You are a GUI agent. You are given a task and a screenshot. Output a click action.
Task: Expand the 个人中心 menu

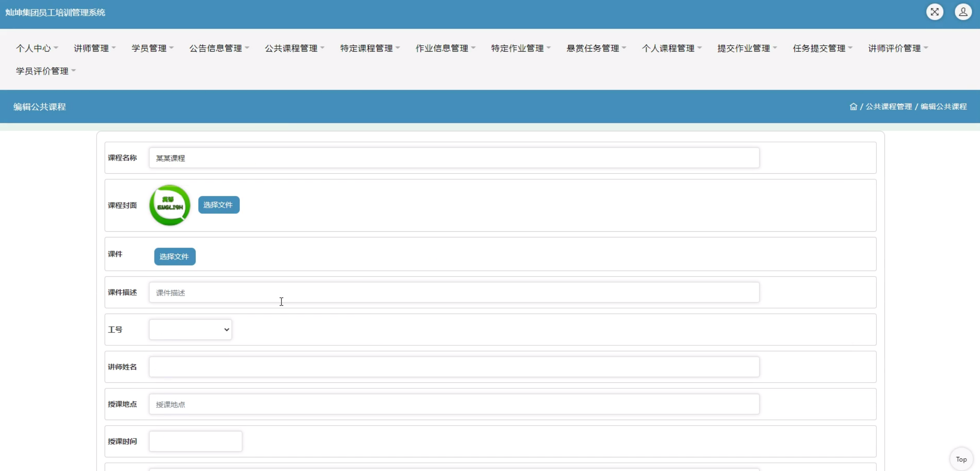point(36,48)
